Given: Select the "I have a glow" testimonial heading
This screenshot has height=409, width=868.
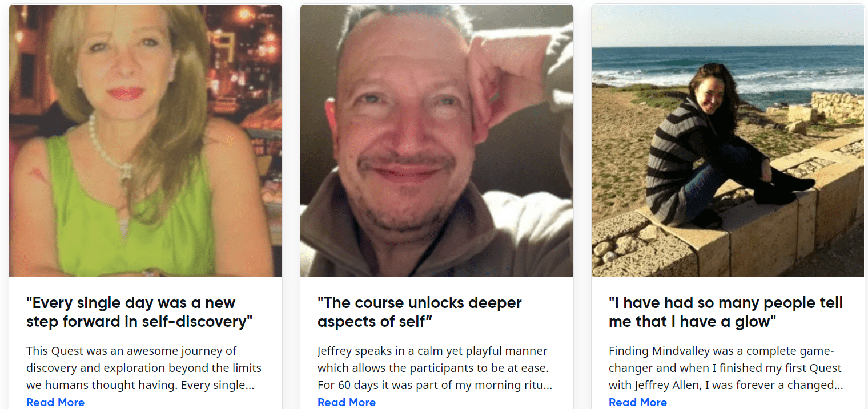Looking at the screenshot, I should pyautogui.click(x=725, y=312).
